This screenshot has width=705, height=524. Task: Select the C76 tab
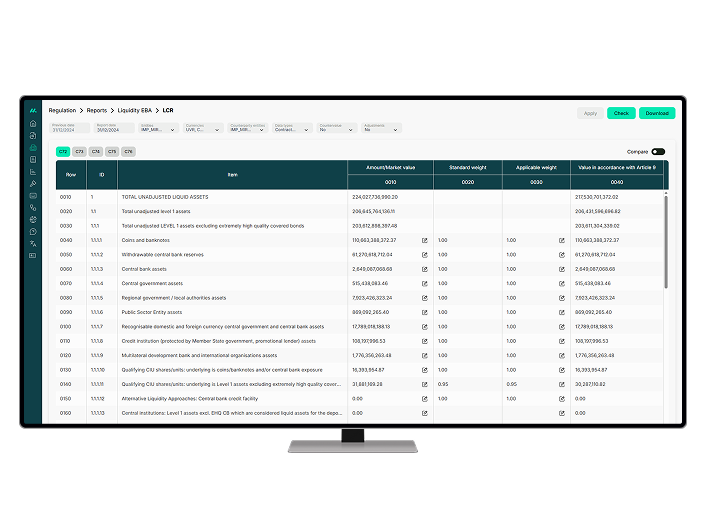pos(128,151)
